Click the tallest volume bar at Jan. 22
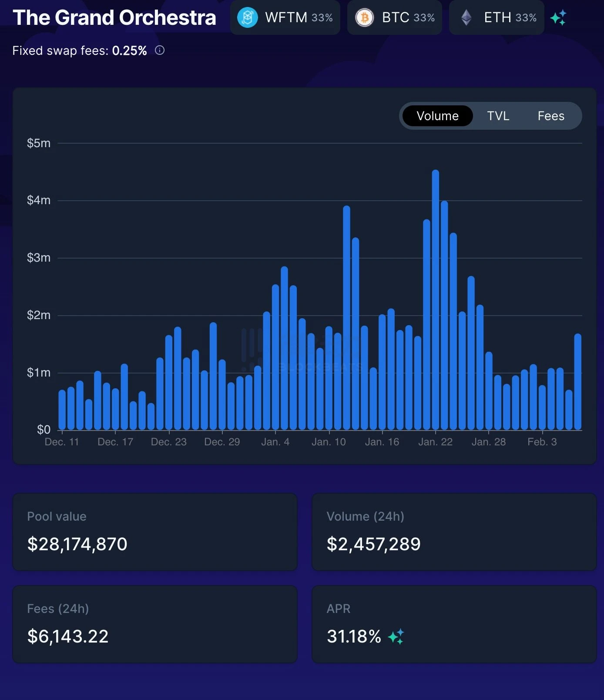 (x=436, y=300)
